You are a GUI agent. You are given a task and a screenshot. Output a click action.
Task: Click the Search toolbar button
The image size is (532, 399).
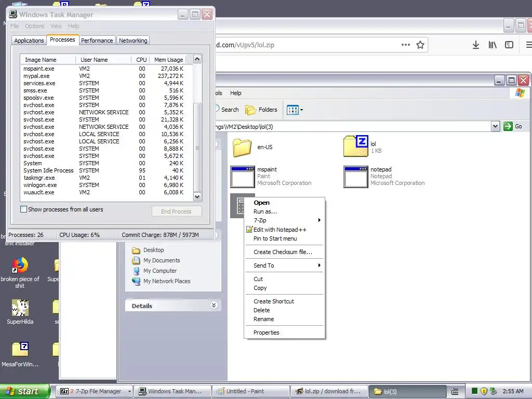pyautogui.click(x=227, y=110)
